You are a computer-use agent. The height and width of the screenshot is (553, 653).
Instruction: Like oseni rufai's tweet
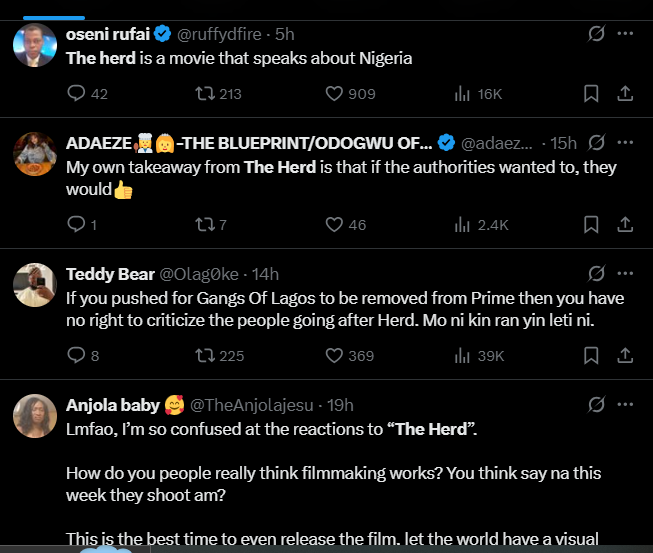tap(335, 94)
